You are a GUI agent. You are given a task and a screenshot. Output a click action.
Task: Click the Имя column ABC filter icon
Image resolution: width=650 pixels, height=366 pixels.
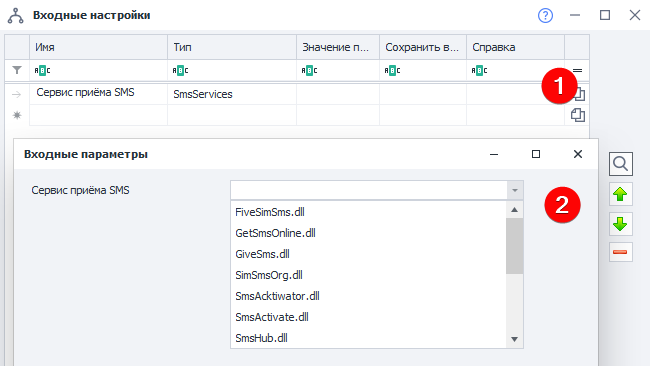tap(42, 70)
